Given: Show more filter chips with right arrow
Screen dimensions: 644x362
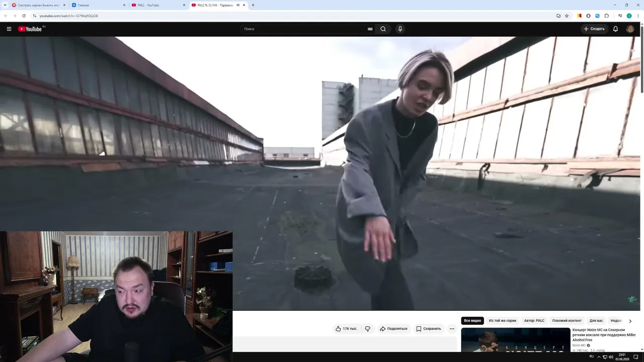Looking at the screenshot, I should [x=630, y=321].
